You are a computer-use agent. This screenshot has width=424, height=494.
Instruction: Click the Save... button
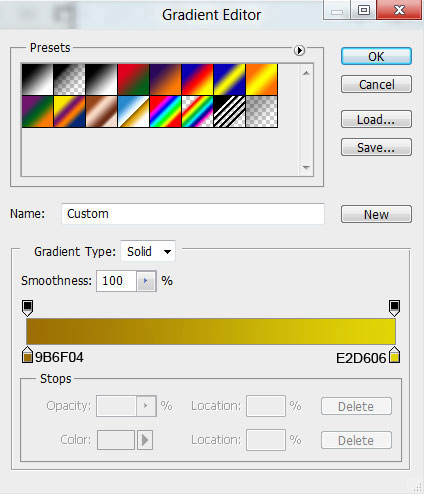376,147
